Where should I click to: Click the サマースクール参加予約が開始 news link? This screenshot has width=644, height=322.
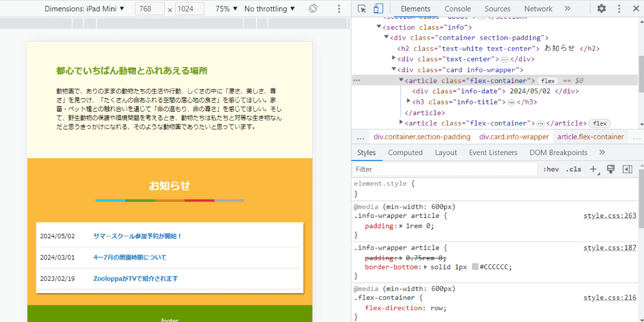pos(138,236)
